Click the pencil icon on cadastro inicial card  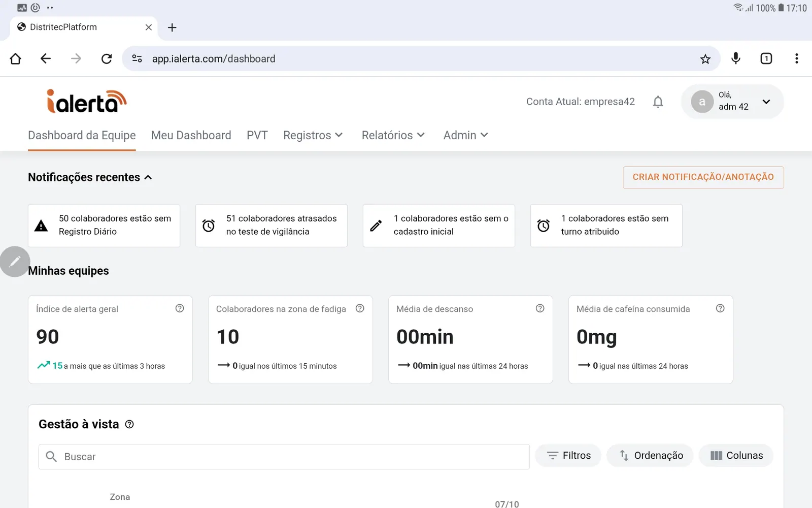376,226
